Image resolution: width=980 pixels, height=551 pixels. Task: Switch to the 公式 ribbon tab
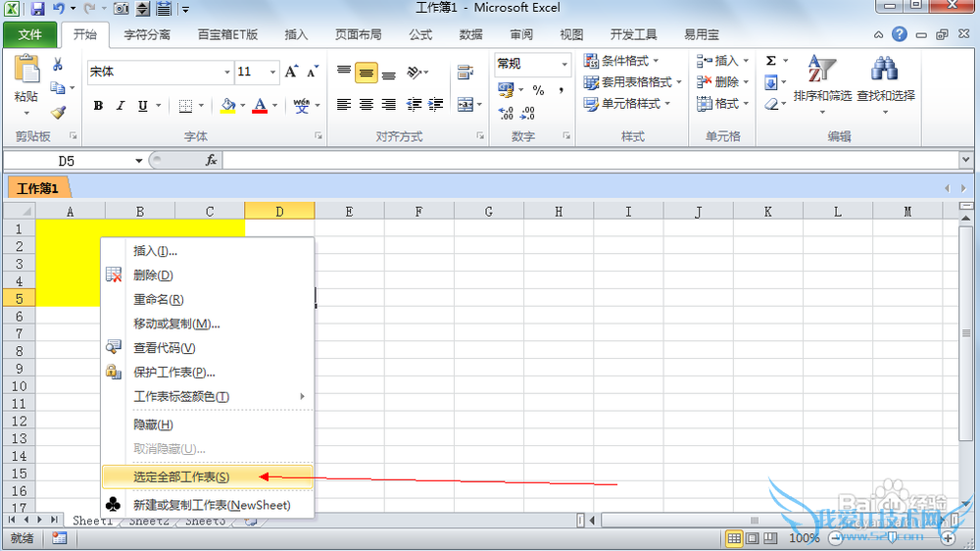[420, 34]
